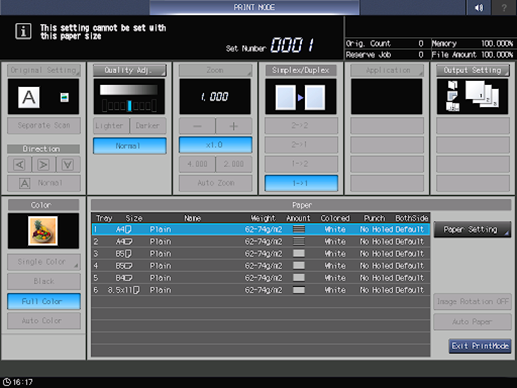Screen dimensions: 517x388
Task: Select Full Color mode
Action: [x=44, y=301]
